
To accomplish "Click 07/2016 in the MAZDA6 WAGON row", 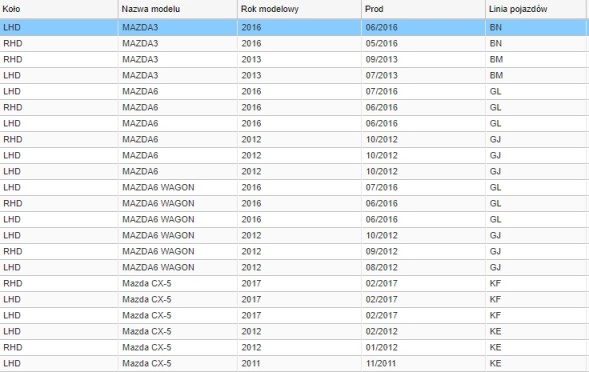I will 381,188.
